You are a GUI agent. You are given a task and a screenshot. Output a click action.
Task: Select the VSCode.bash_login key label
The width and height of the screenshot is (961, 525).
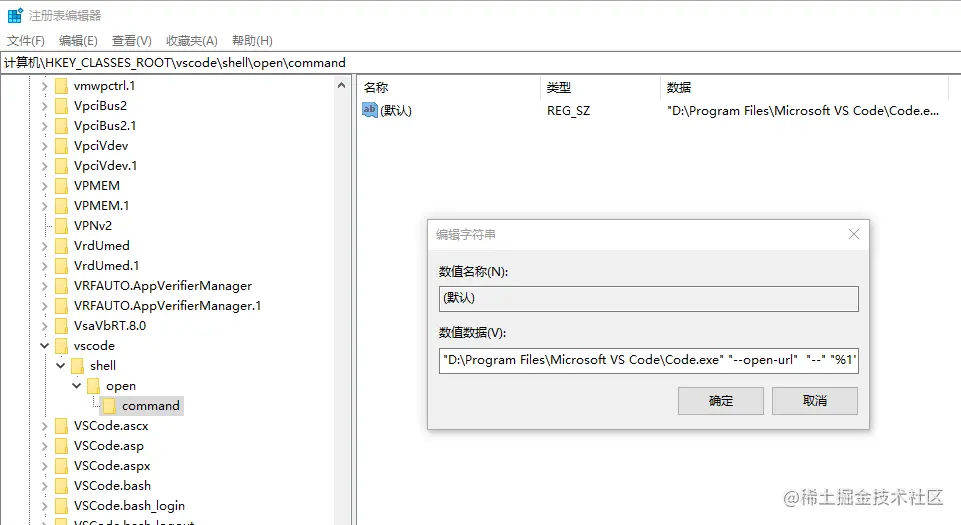(129, 506)
